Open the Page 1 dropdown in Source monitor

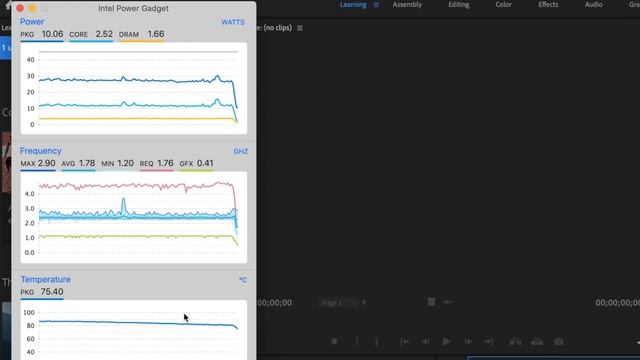point(338,303)
